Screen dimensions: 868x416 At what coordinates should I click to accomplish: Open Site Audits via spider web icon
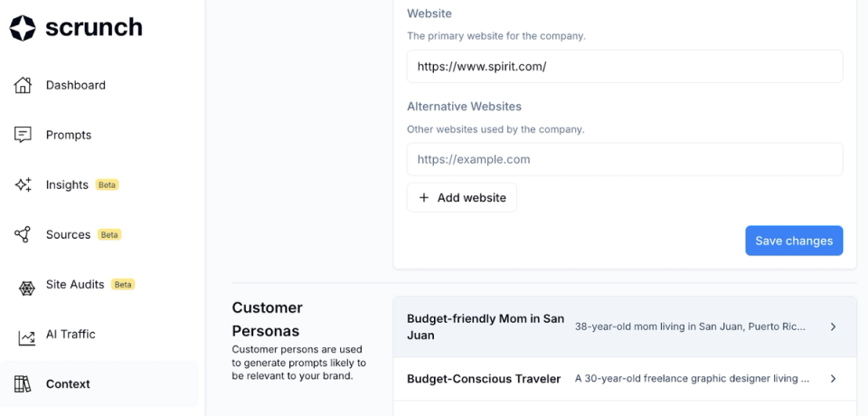[x=26, y=287]
